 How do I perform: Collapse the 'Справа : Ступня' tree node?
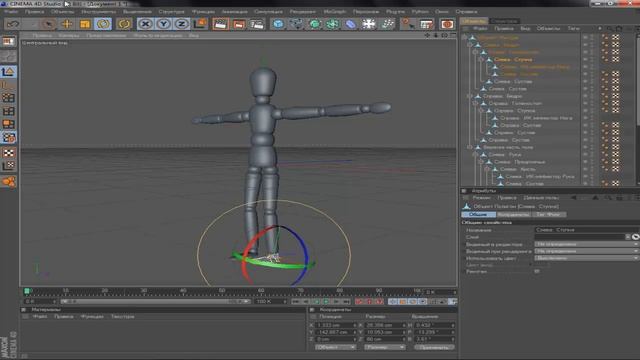click(x=482, y=111)
